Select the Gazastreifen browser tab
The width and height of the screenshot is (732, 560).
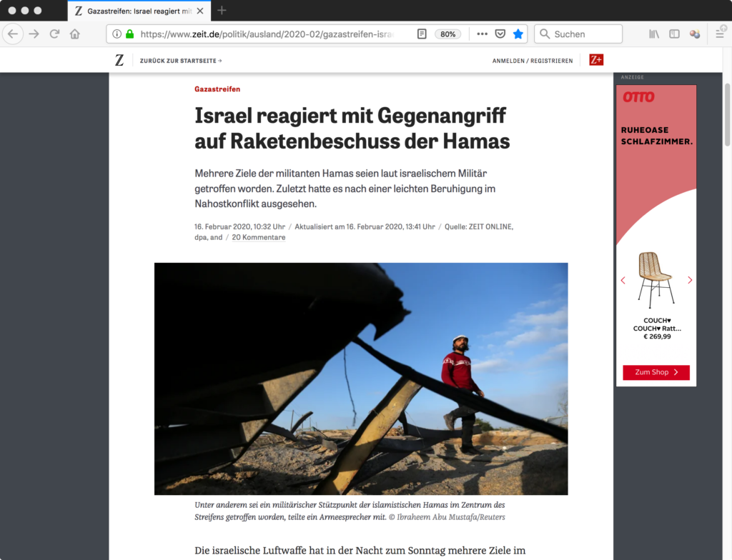(x=139, y=11)
